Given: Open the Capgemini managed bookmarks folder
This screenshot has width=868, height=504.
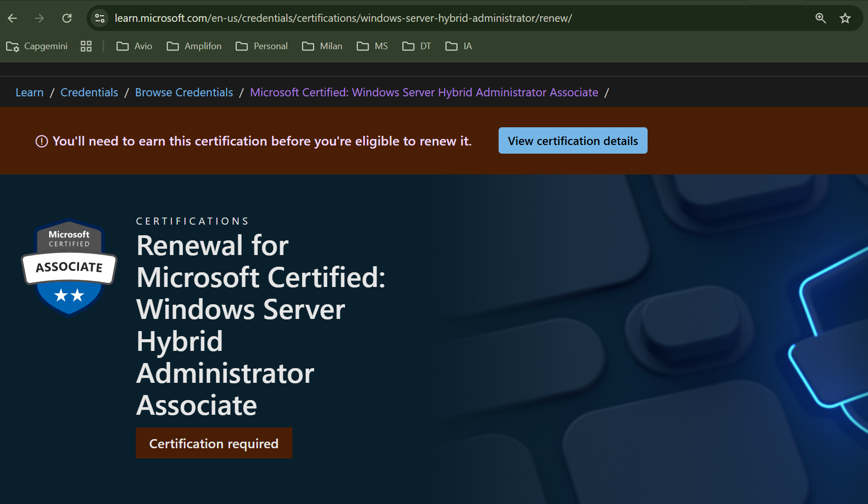Looking at the screenshot, I should click(36, 46).
